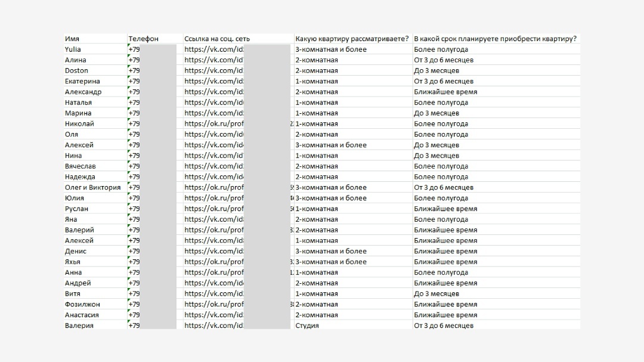Select the name cell "Анастасия"
The height and width of the screenshot is (362, 644).
coord(95,315)
